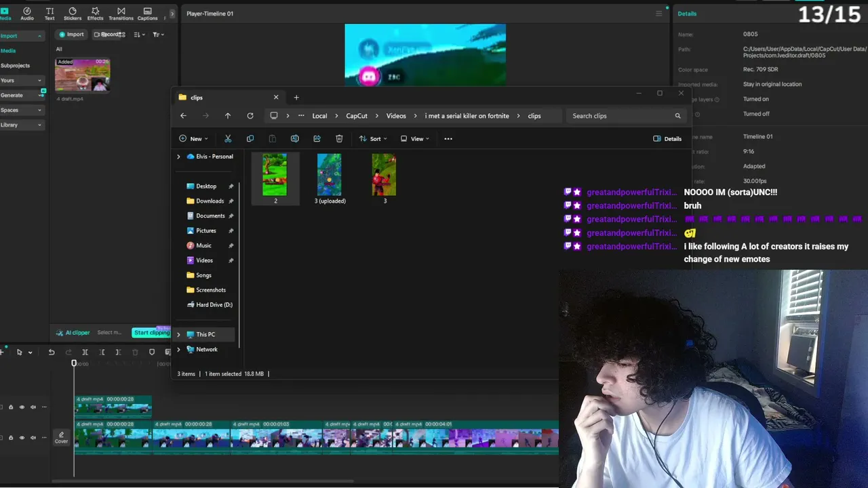868x488 pixels.
Task: Expand the Spaces section in sidebar
Action: [40, 110]
